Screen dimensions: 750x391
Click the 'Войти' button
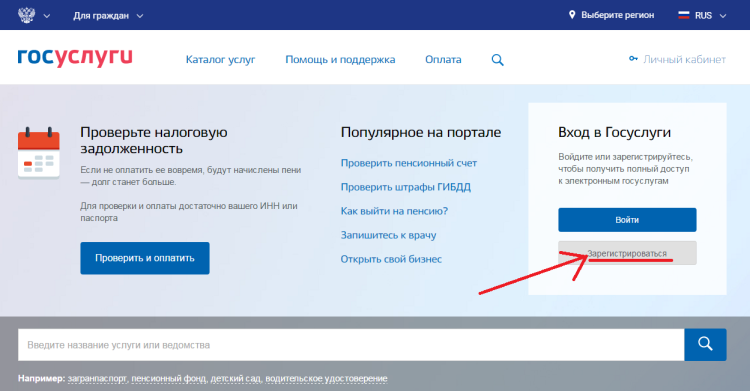627,220
